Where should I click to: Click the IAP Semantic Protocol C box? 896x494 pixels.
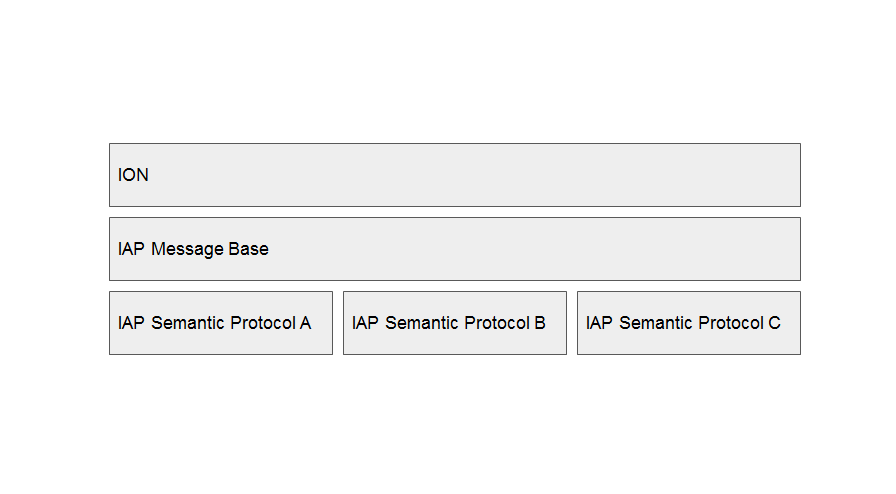click(688, 323)
